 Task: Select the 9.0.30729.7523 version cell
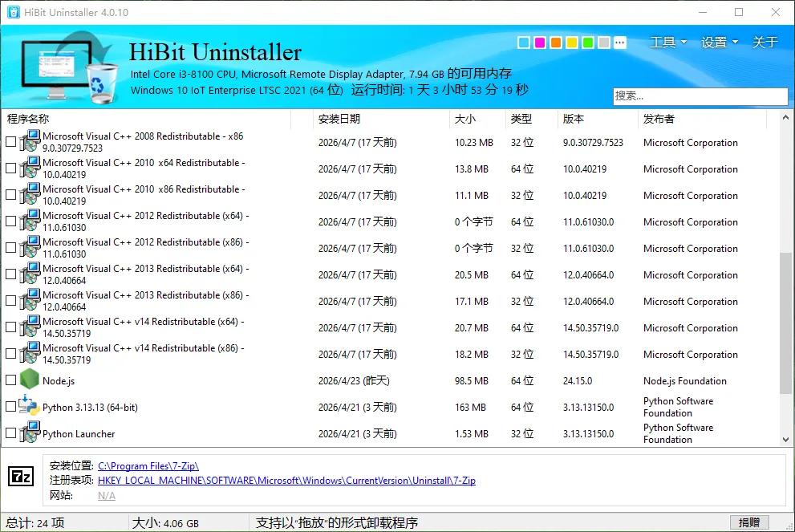click(x=593, y=143)
